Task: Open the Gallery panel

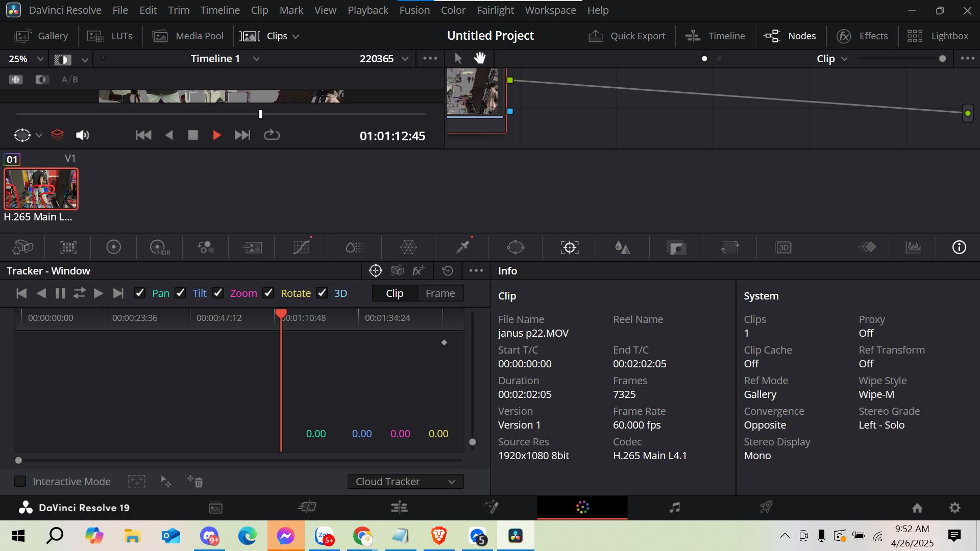Action: pyautogui.click(x=41, y=36)
